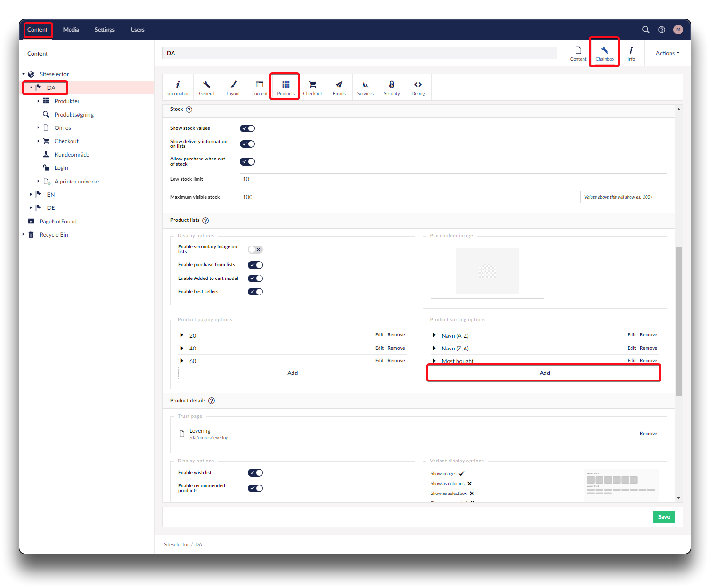The height and width of the screenshot is (588, 710).
Task: Open the help question mark in top bar
Action: coord(662,30)
